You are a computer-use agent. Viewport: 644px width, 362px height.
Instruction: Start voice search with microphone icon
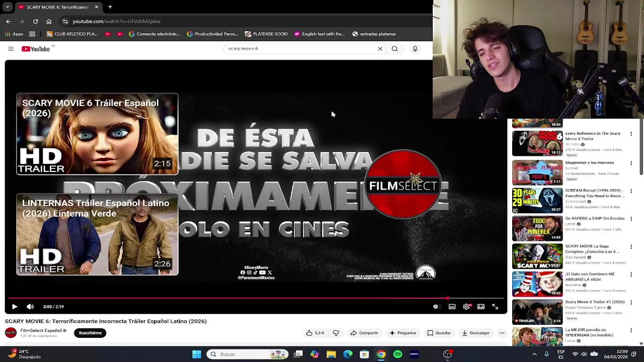415,49
